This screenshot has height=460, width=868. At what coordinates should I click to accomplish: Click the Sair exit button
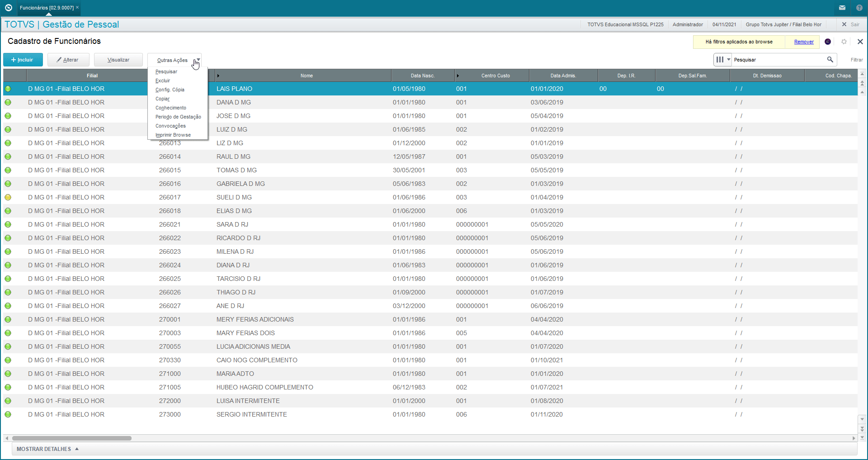(x=850, y=24)
